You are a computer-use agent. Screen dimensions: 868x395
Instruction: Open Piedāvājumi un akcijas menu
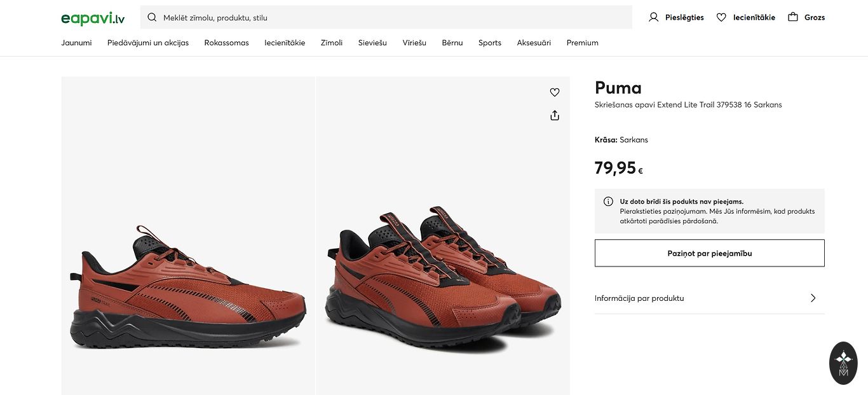point(148,43)
